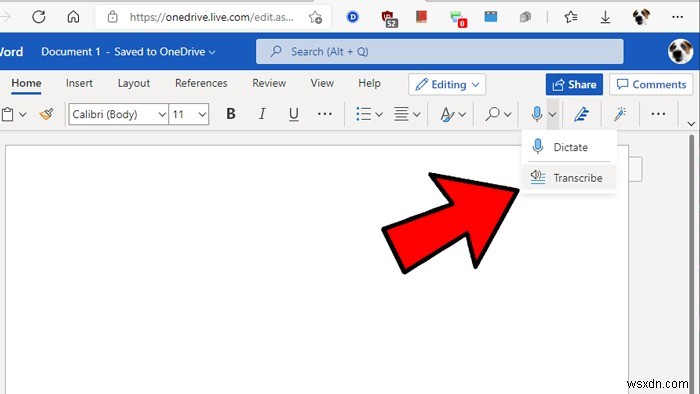This screenshot has width=700, height=394.
Task: Open more font options ellipsis
Action: (325, 114)
